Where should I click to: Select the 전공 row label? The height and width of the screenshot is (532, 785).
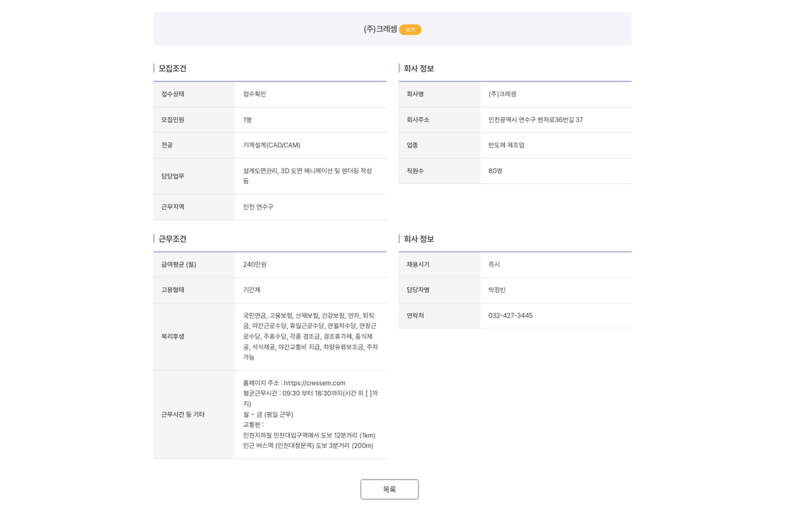166,145
